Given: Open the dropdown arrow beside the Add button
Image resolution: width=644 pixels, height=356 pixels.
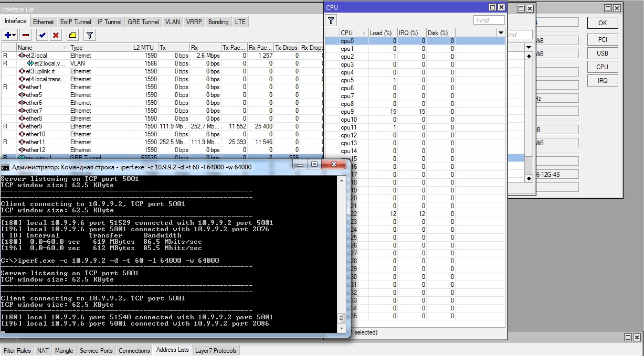Looking at the screenshot, I should tap(15, 35).
